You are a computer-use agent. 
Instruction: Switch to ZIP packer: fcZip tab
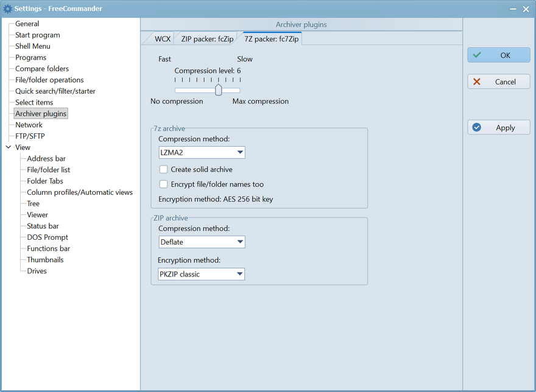207,39
